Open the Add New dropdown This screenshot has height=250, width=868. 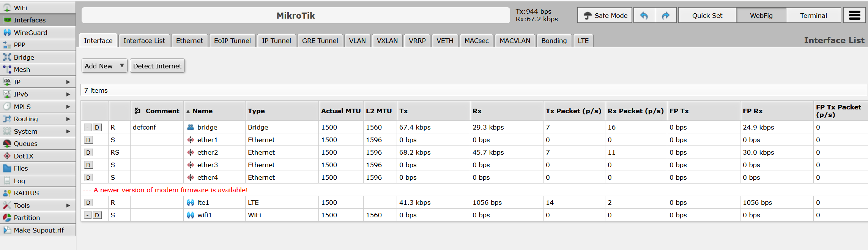[x=104, y=66]
